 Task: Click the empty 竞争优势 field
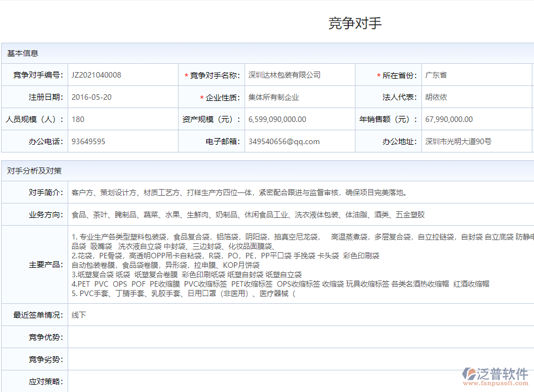299,337
